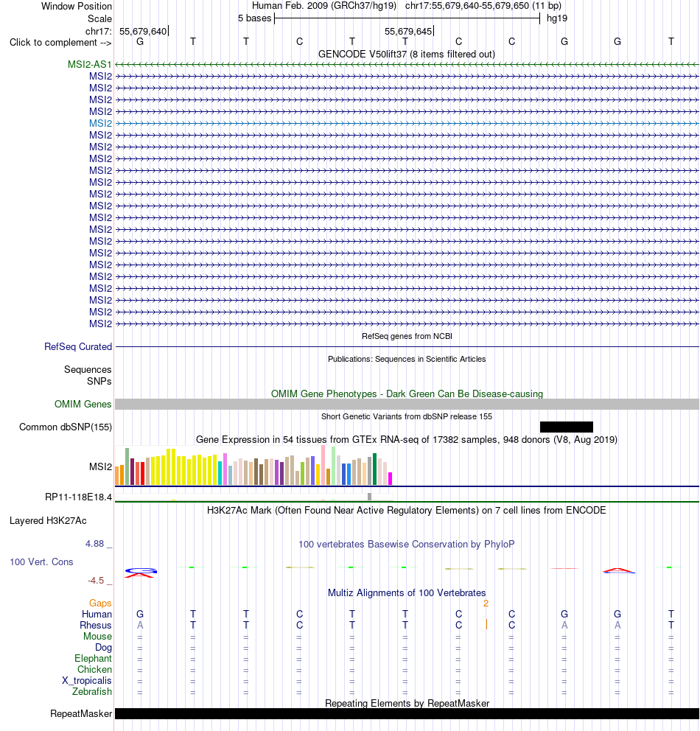Click the 'Click to complement -->' label

click(60, 43)
